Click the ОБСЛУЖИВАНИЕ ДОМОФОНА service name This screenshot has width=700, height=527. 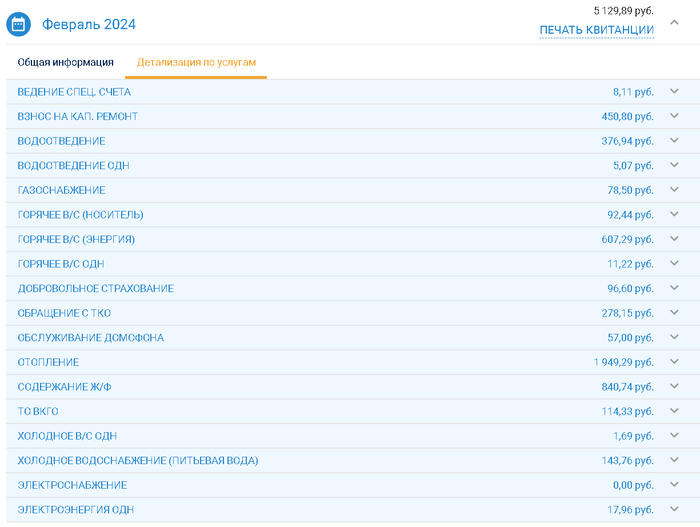click(x=91, y=338)
